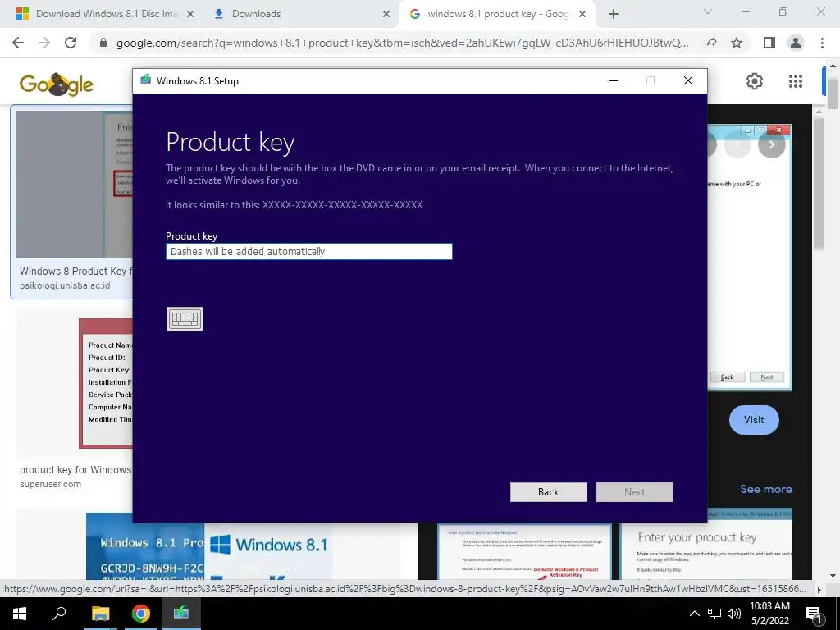Click the Chrome address bar URL
The width and height of the screenshot is (840, 630).
(x=402, y=43)
